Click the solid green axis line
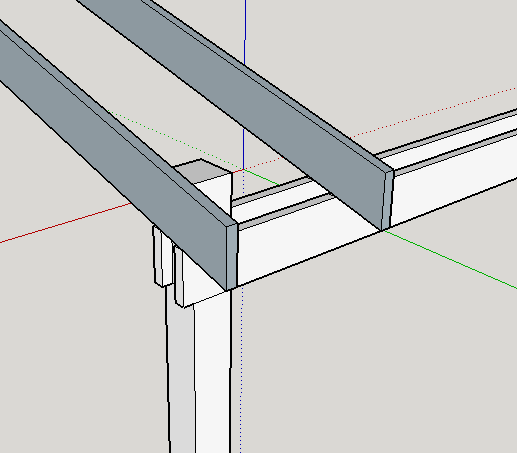Screen dimensions: 517x453 click(x=450, y=259)
